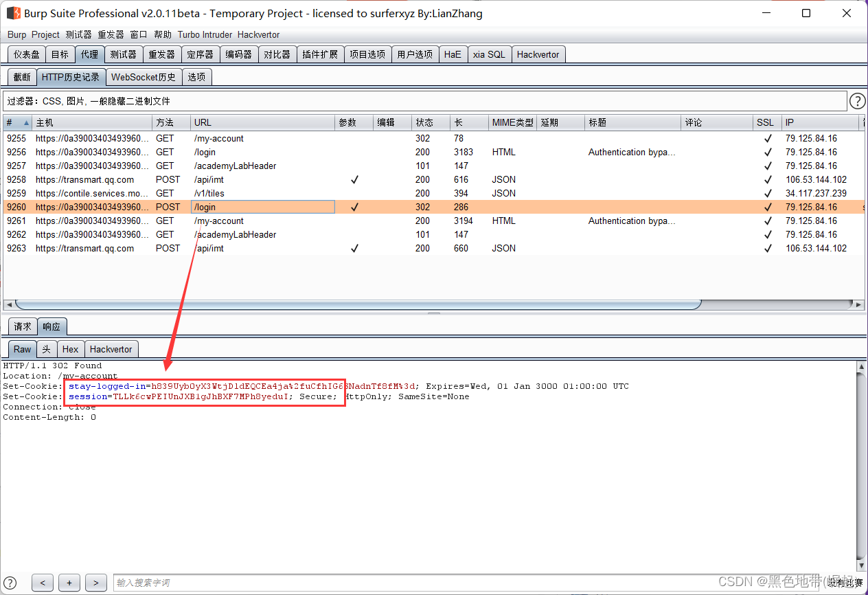The height and width of the screenshot is (595, 868).
Task: Open the 选项 proxy sub-tab
Action: click(196, 77)
